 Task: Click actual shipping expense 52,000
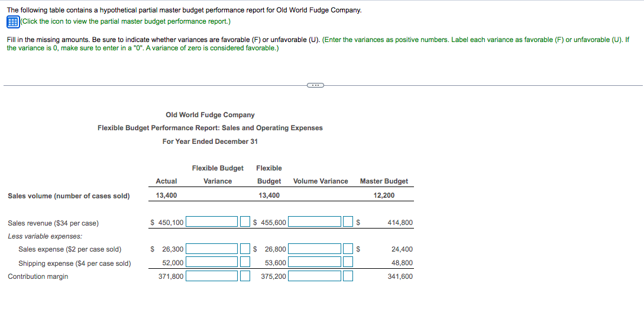(x=173, y=263)
